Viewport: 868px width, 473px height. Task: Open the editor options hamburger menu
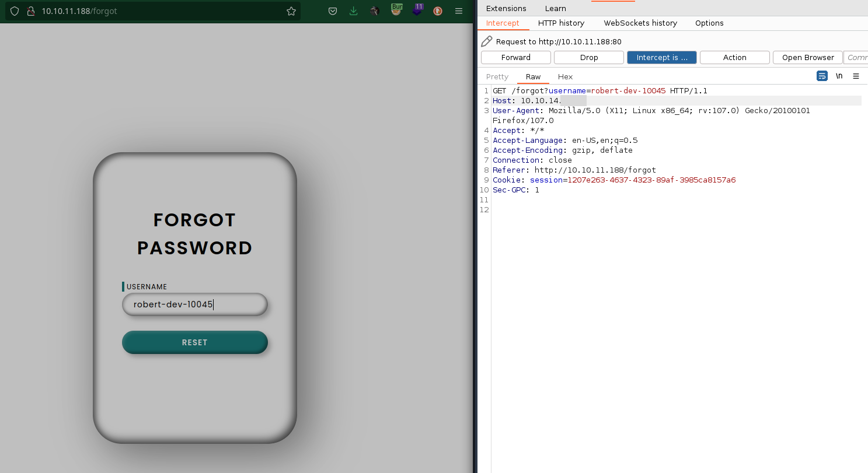(856, 76)
